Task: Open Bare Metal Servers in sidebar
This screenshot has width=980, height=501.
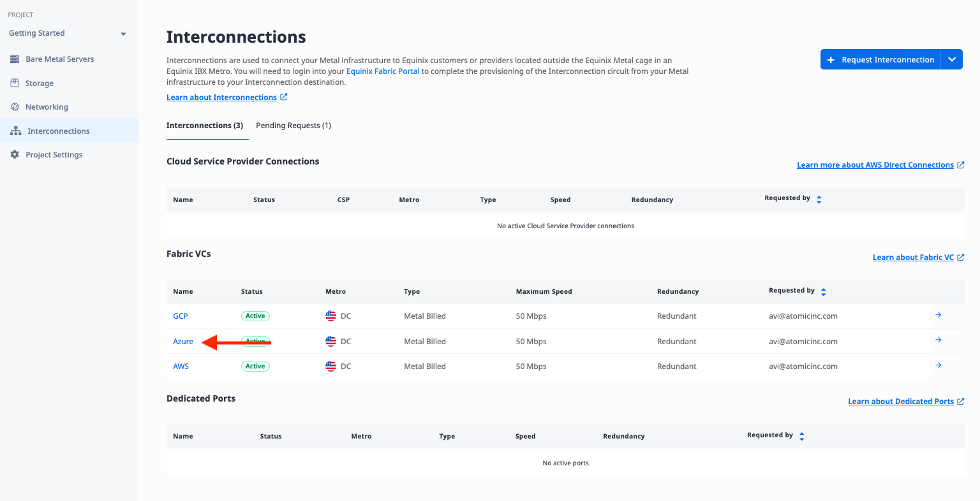Action: tap(59, 59)
